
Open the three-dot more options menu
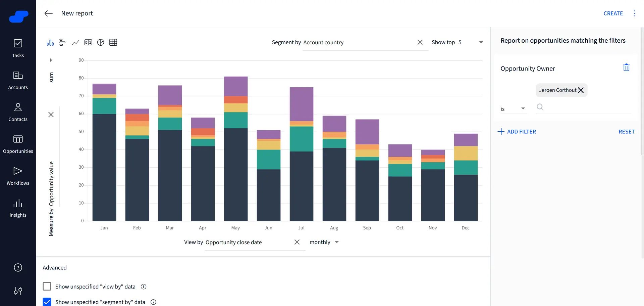point(635,13)
